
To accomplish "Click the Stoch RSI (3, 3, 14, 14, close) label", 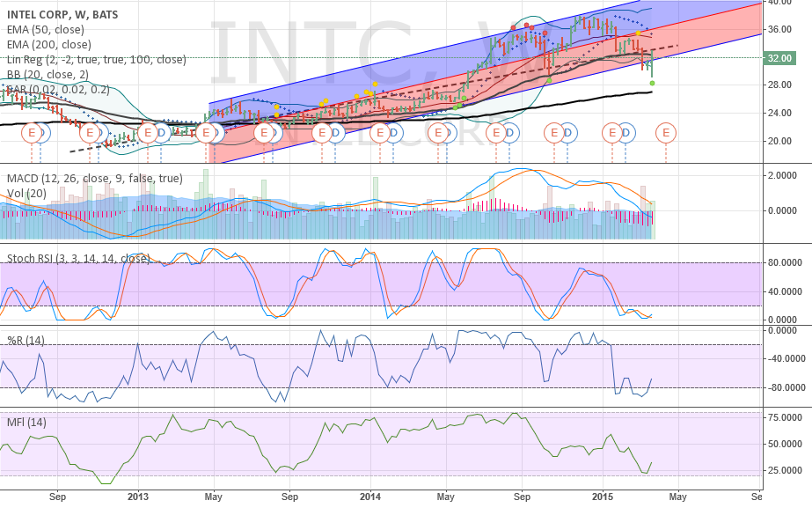I will tap(78, 258).
